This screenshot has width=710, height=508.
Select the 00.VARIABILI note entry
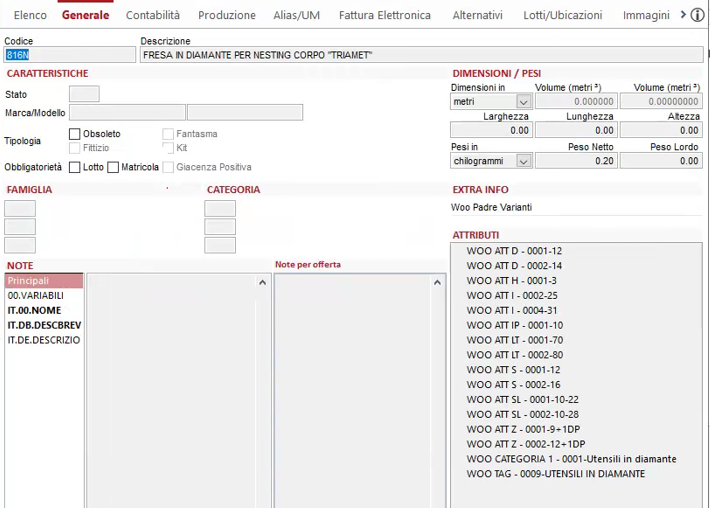tap(36, 296)
